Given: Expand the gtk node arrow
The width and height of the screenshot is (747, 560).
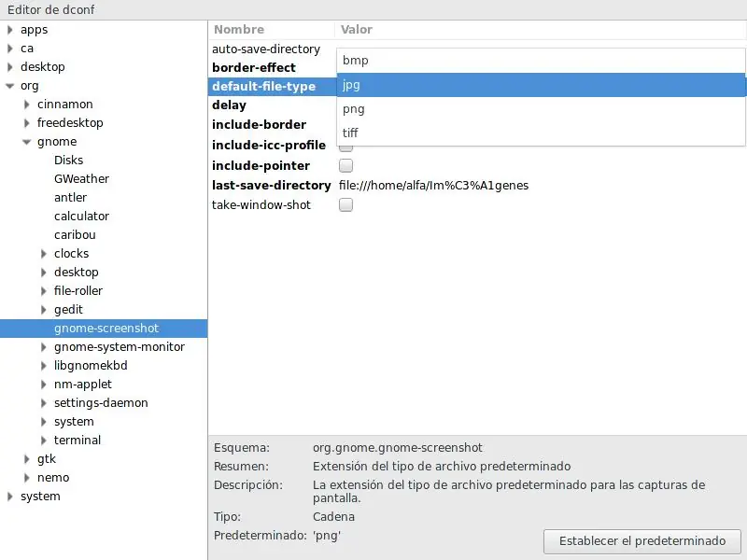Looking at the screenshot, I should pyautogui.click(x=27, y=459).
